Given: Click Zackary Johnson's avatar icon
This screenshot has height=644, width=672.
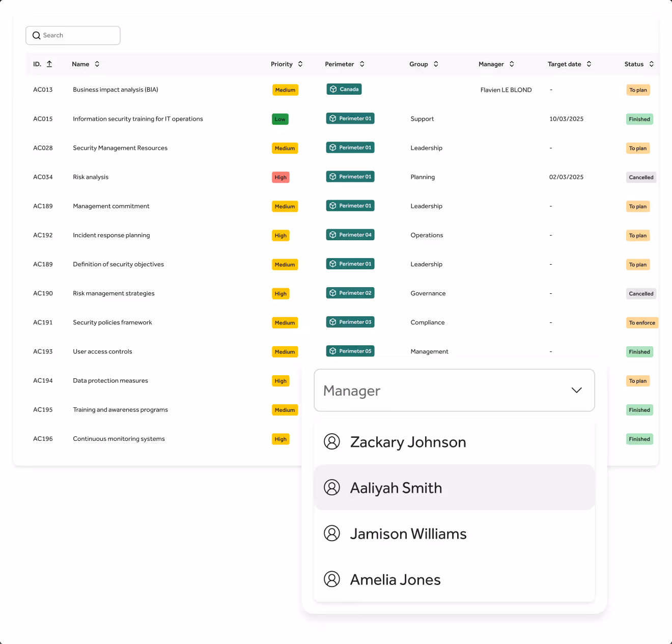Looking at the screenshot, I should coord(332,442).
